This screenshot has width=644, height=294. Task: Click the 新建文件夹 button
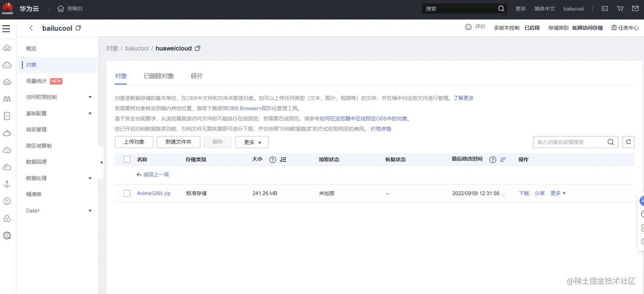(178, 142)
